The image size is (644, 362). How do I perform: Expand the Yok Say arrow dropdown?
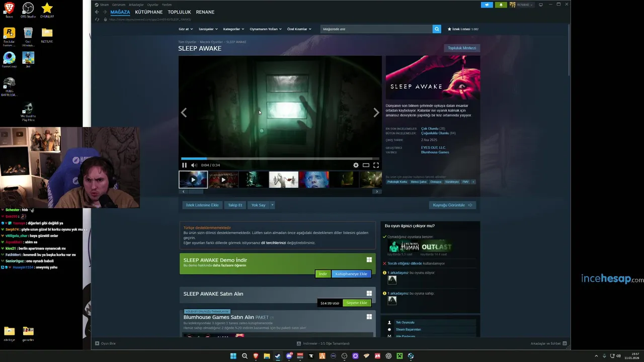coord(272,205)
